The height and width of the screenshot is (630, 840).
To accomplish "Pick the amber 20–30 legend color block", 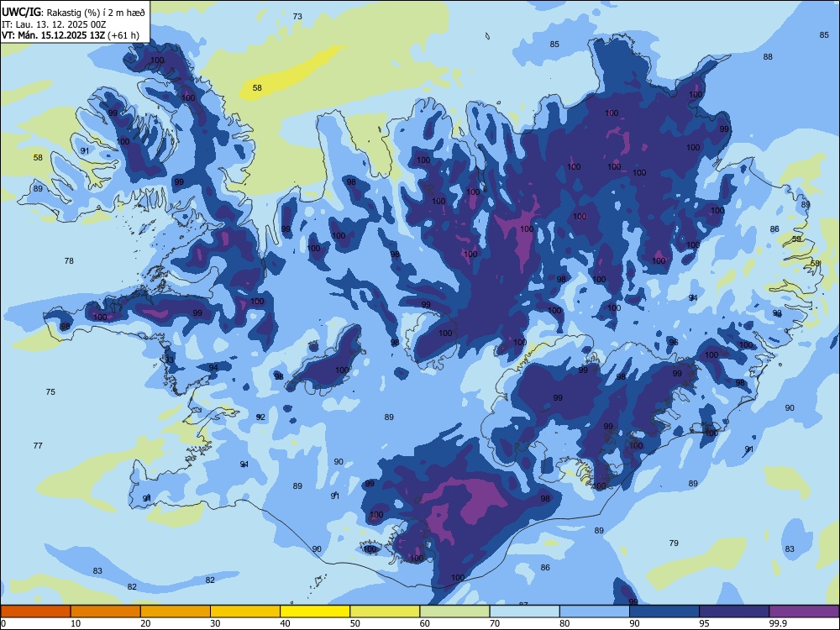I will 176,612.
